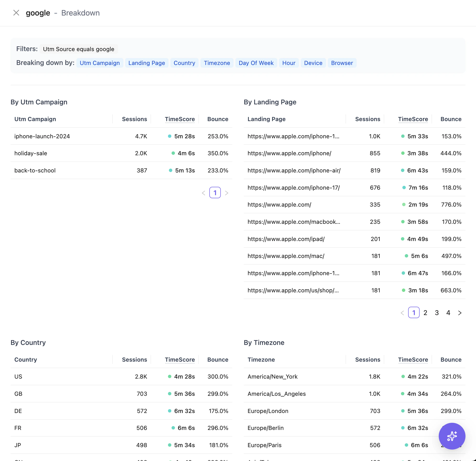Select the US country row
The width and height of the screenshot is (476, 461).
point(121,376)
